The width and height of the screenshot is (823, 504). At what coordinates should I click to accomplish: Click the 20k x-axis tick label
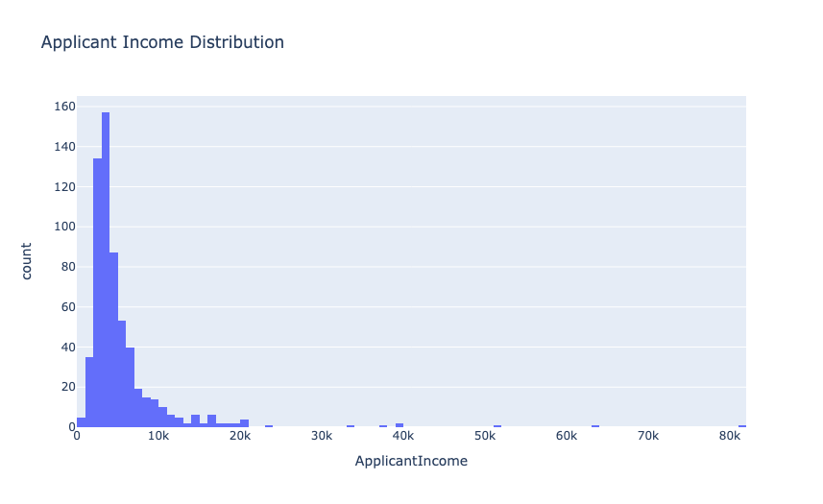240,437
